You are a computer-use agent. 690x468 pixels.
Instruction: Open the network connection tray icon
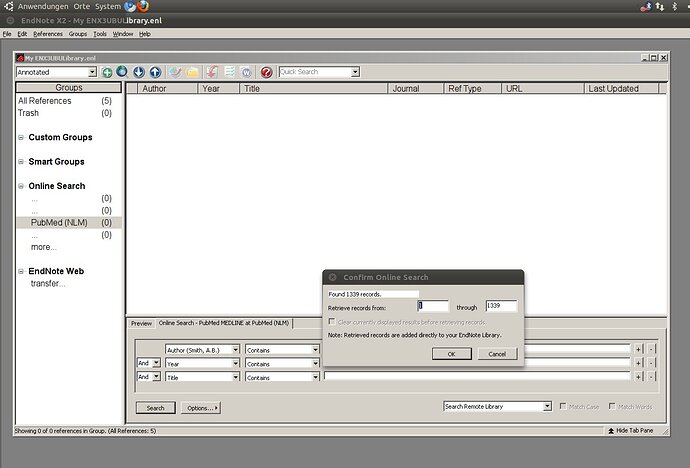[x=660, y=6]
